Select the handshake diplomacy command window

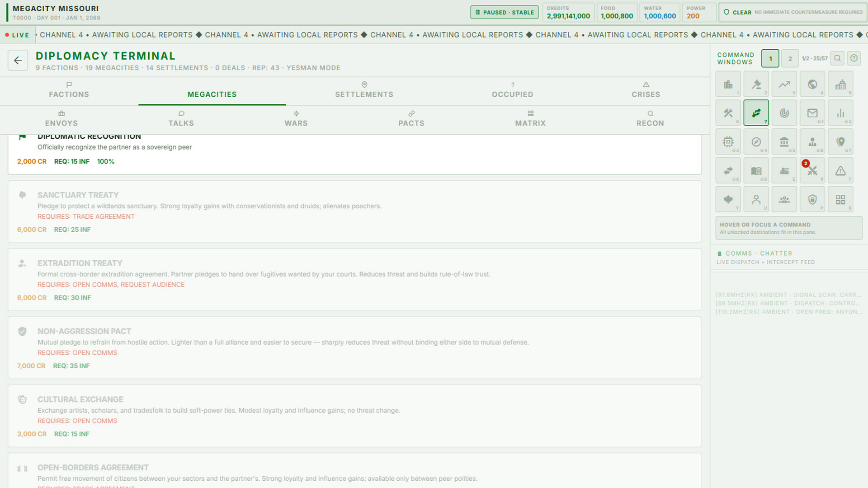click(756, 113)
